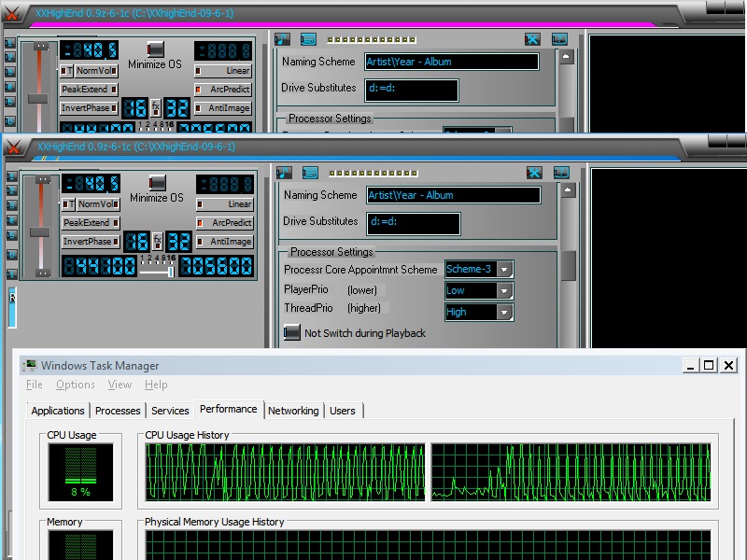The width and height of the screenshot is (747, 560).
Task: Select sidebar button 3 in blue-titled XXHighEnd
Action: click(12, 205)
